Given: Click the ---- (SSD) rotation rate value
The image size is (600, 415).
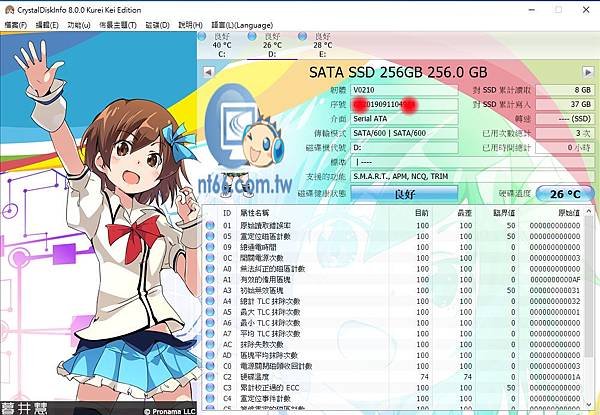Looking at the screenshot, I should pos(565,119).
